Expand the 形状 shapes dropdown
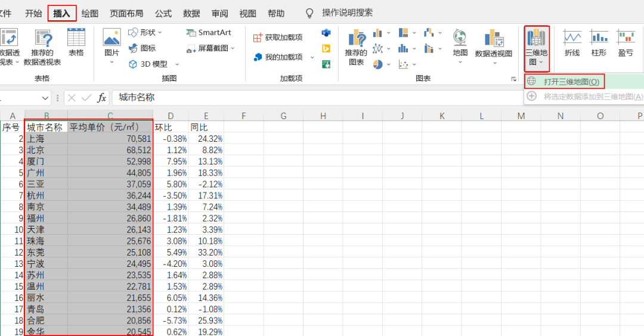The height and width of the screenshot is (336, 644). coord(160,32)
